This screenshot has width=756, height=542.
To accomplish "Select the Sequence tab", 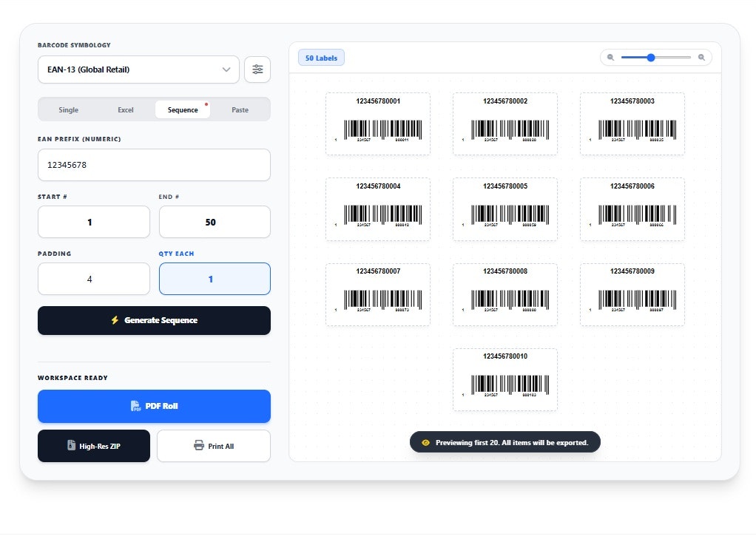I will point(183,110).
